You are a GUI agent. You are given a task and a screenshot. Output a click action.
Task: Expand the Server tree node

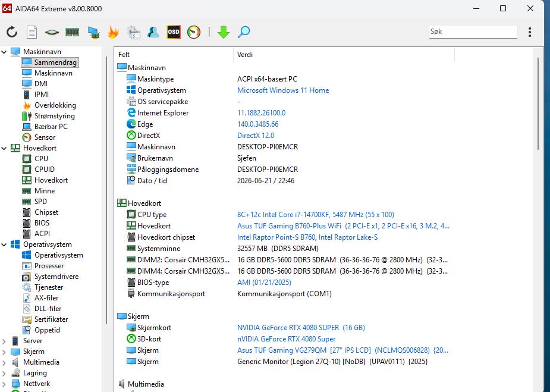click(x=4, y=341)
